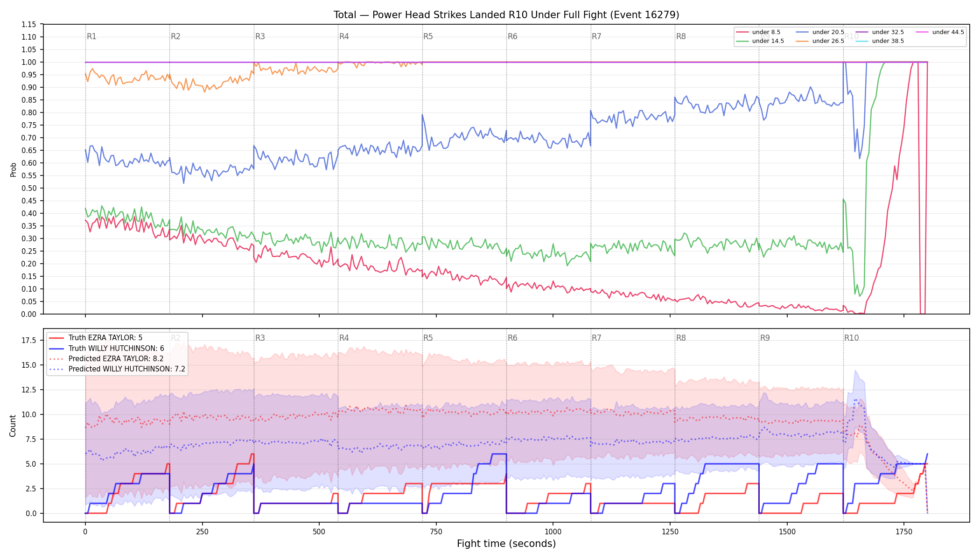This screenshot has width=980, height=560.
Task: Click the red line sample beside 'under 8.5'
Action: tap(742, 32)
